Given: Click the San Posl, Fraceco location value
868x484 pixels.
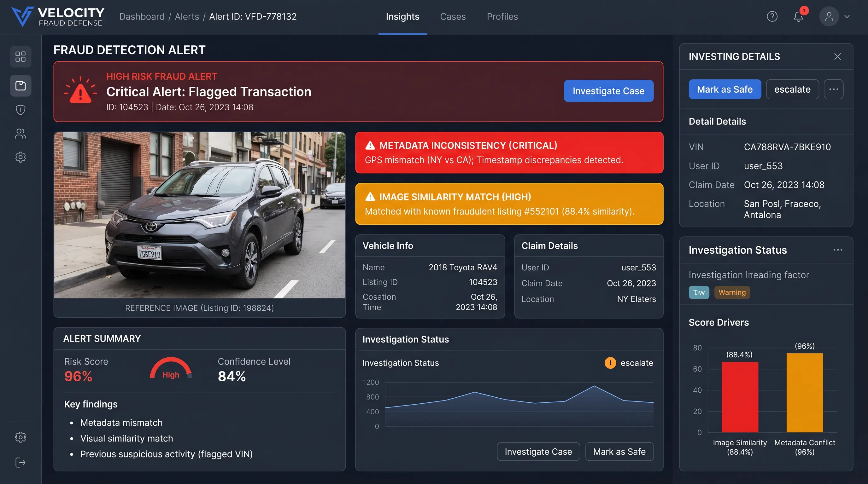Looking at the screenshot, I should [x=783, y=209].
